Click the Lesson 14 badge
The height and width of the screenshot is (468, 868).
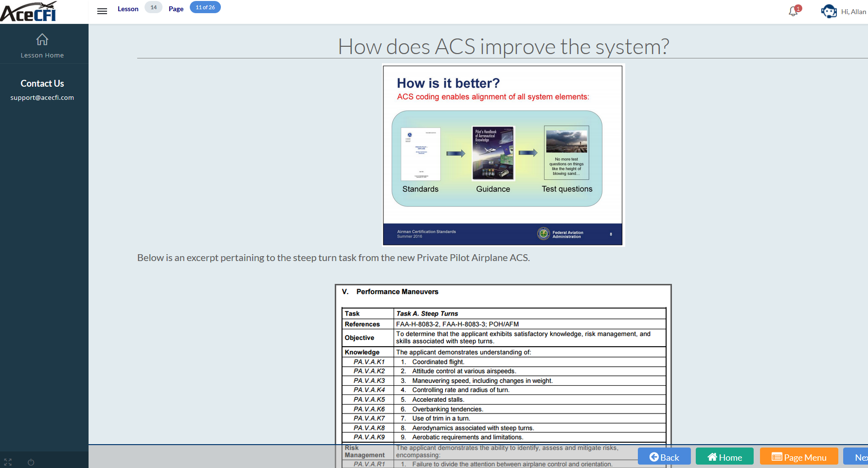click(x=154, y=7)
